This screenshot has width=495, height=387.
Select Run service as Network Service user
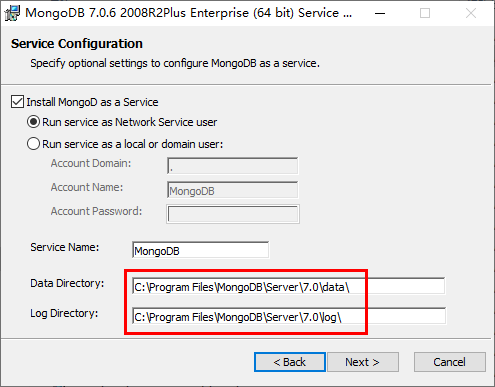click(x=33, y=122)
